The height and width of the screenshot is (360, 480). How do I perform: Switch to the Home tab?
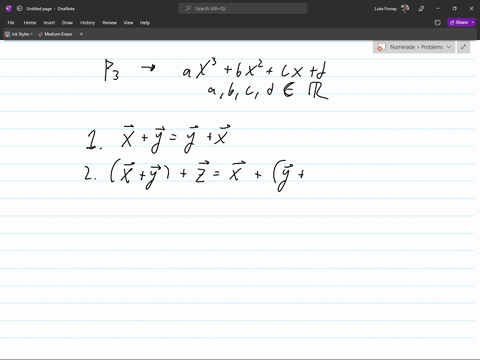(x=30, y=23)
